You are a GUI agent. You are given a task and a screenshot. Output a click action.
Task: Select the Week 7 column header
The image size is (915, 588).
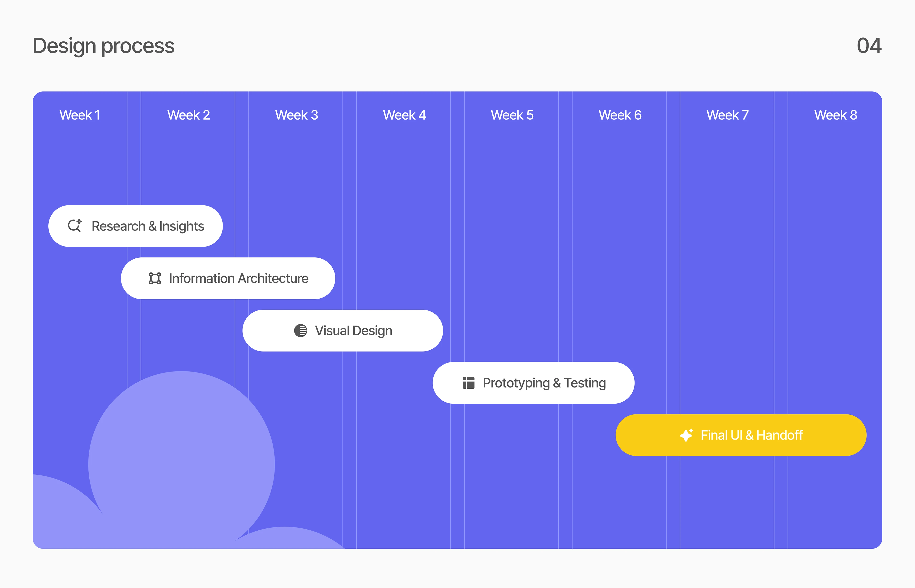pos(727,115)
